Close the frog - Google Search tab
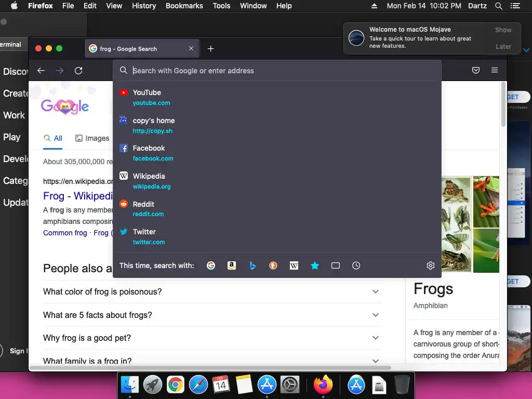The width and height of the screenshot is (532, 399). click(191, 48)
